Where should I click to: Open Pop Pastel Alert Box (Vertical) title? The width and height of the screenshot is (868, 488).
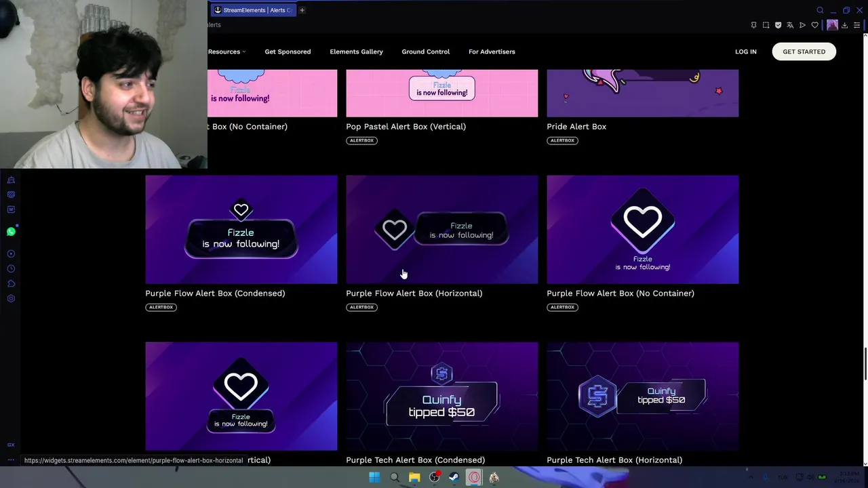(406, 127)
